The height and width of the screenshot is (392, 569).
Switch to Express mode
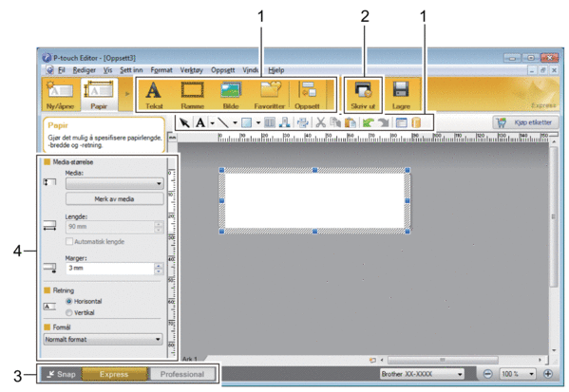point(114,374)
